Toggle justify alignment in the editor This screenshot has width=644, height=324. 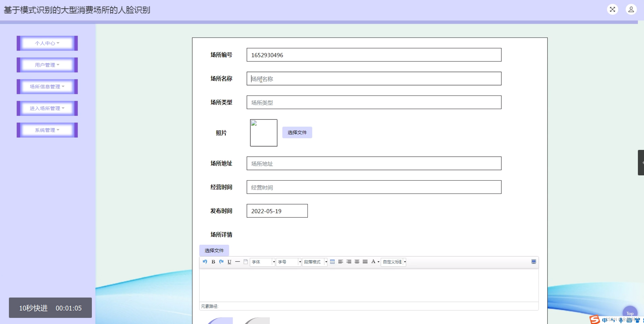(365, 262)
